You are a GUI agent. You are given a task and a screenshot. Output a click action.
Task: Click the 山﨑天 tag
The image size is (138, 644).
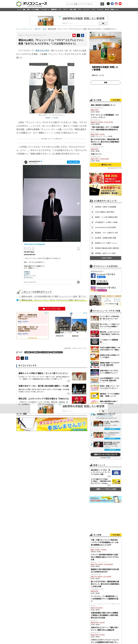tap(28, 352)
